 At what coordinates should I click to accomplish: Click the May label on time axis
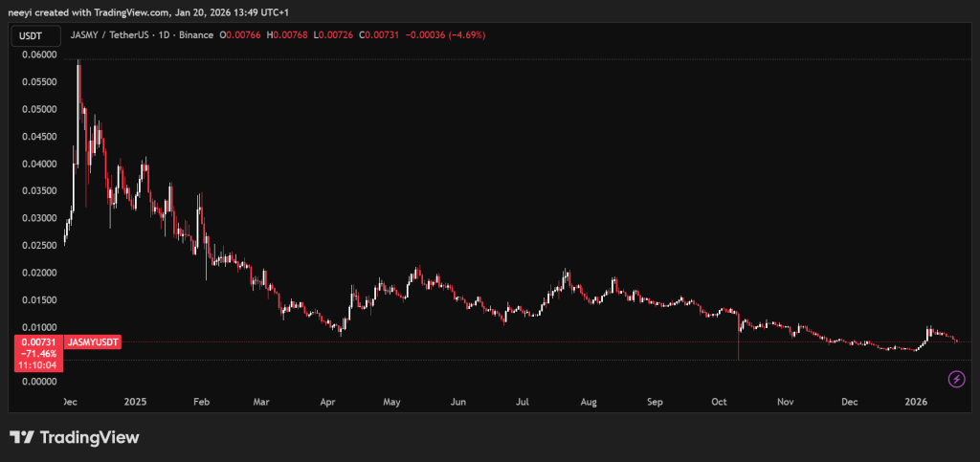tap(391, 403)
